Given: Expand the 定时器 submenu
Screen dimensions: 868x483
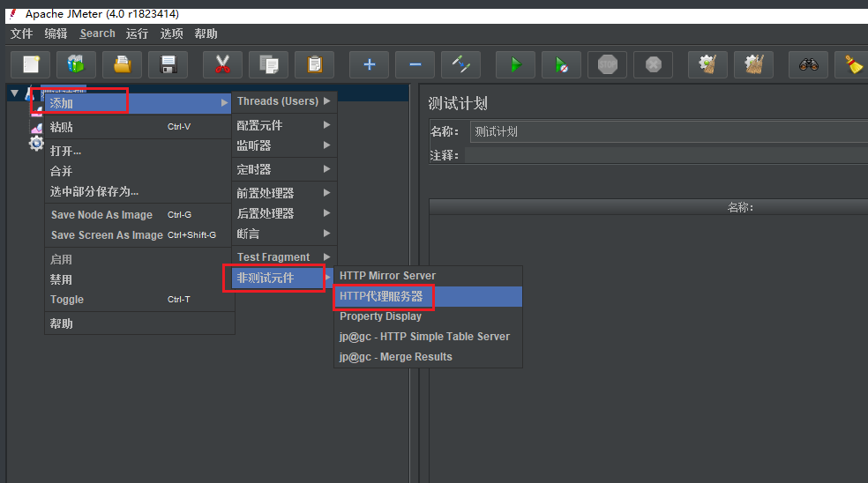Looking at the screenshot, I should (284, 170).
